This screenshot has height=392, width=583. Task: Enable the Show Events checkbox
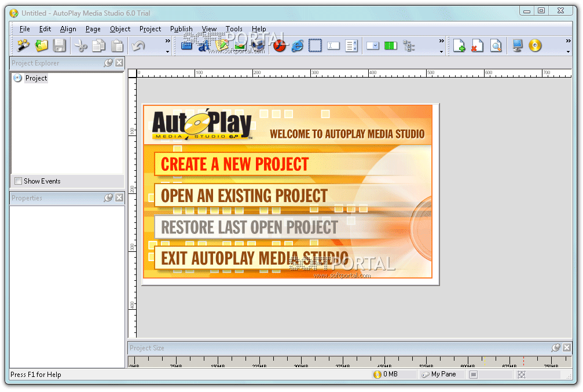coord(18,181)
